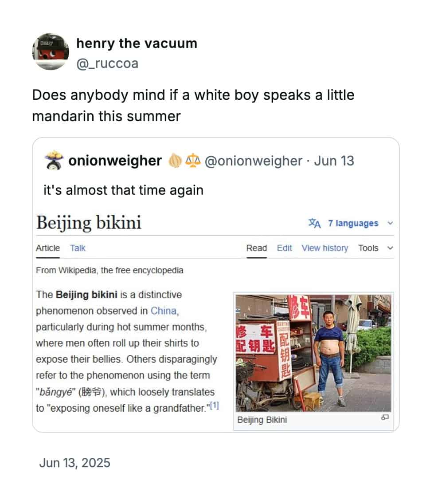Switch to the Talk tab
The image size is (430, 504).
(x=78, y=248)
